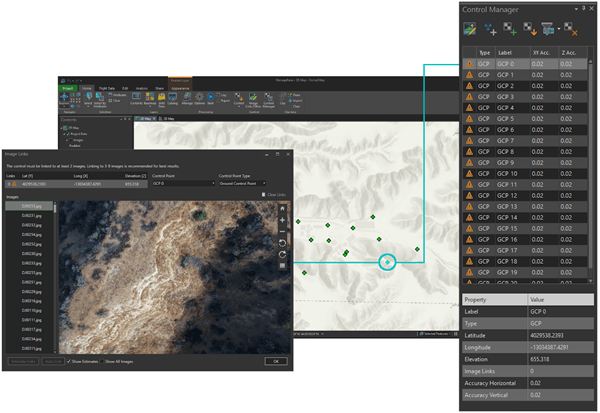Open the Control Point Type dropdown
Image resolution: width=600 pixels, height=413 pixels.
243,183
